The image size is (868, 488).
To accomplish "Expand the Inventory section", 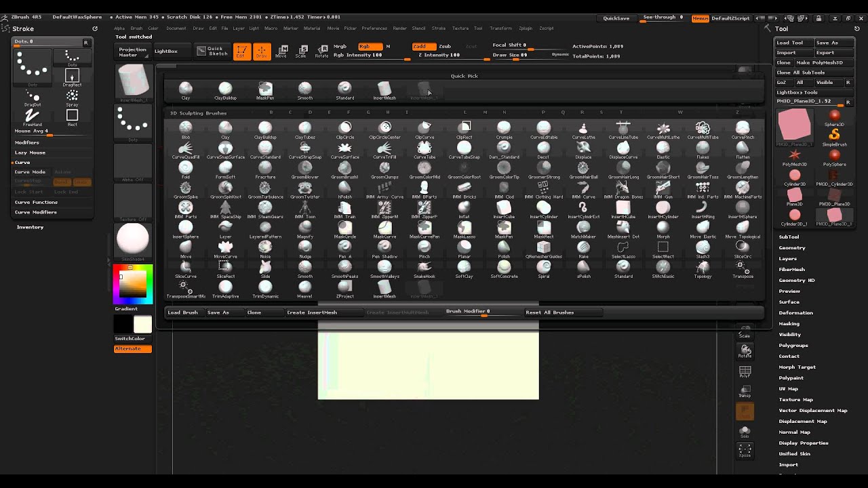I will click(x=30, y=227).
